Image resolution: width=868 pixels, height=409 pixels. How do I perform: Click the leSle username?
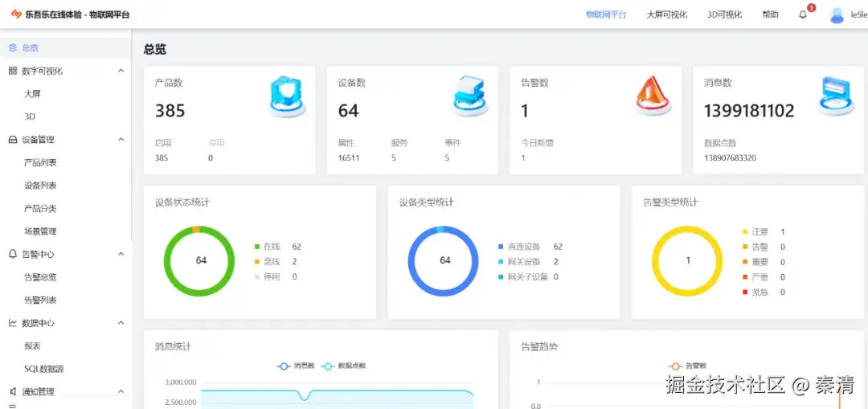[859, 15]
